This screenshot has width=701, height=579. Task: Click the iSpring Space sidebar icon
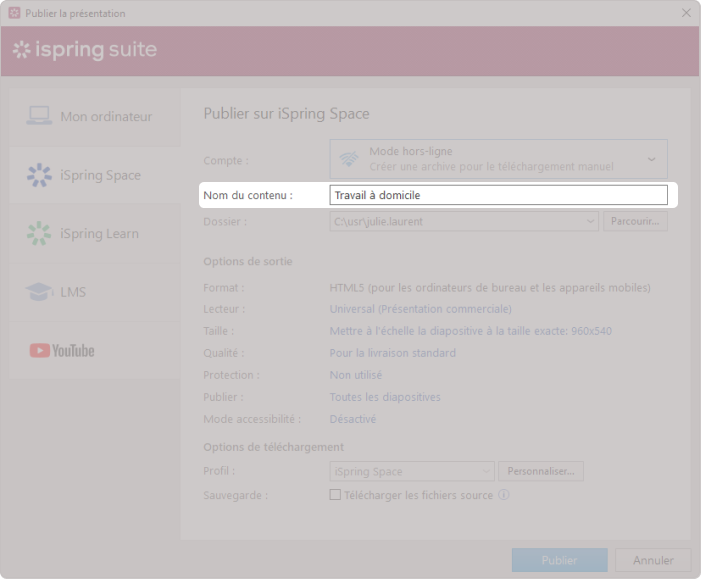(x=39, y=175)
